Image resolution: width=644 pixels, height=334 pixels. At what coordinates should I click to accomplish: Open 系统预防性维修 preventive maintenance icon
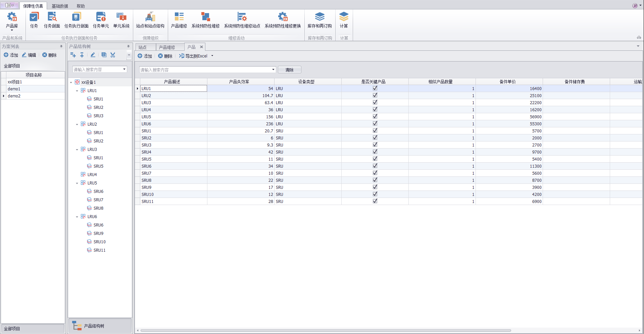tap(205, 17)
